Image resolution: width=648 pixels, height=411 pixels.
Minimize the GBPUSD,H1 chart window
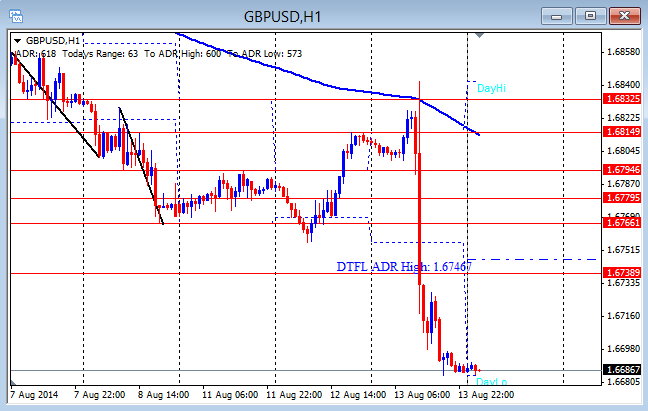click(556, 17)
